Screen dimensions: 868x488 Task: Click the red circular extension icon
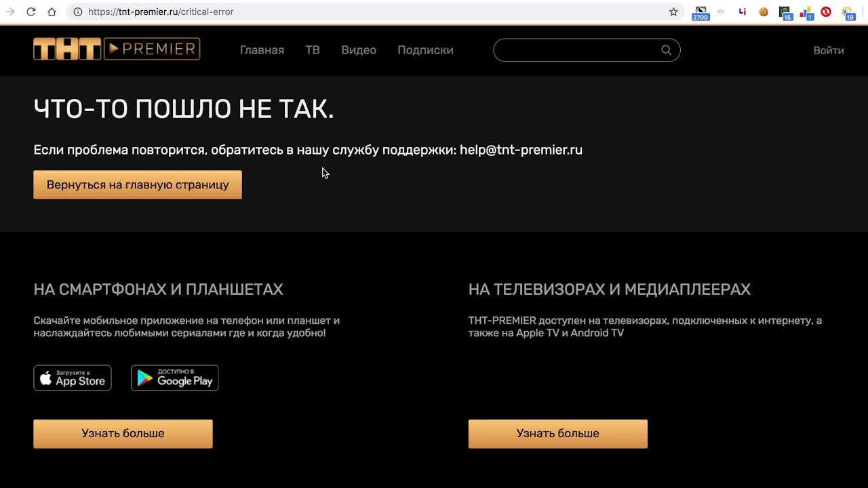[x=826, y=12]
